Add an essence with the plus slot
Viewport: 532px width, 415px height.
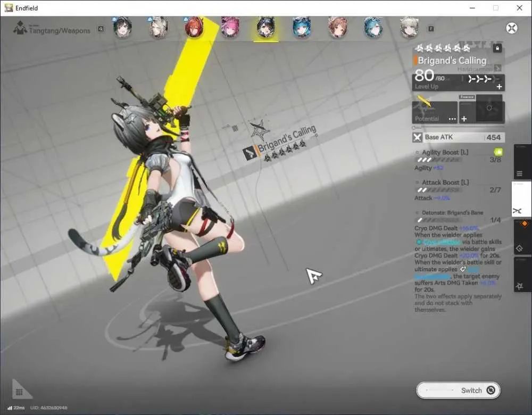point(464,119)
